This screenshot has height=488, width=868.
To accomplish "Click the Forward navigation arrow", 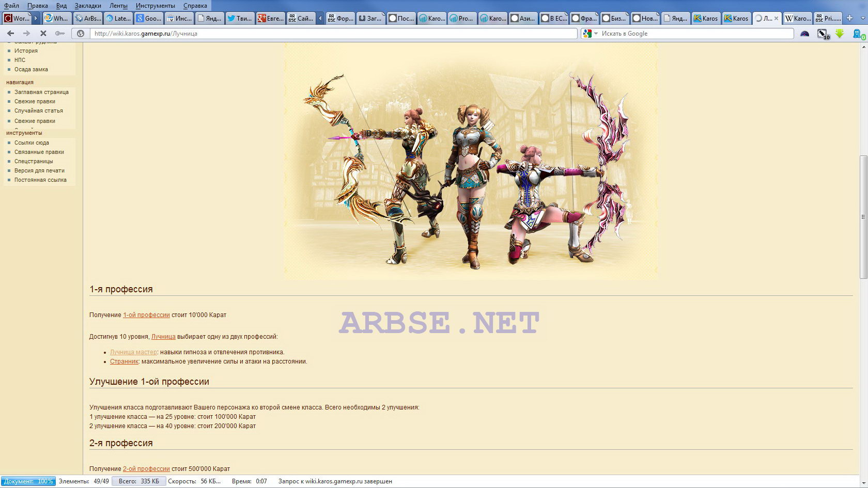I will click(x=27, y=33).
